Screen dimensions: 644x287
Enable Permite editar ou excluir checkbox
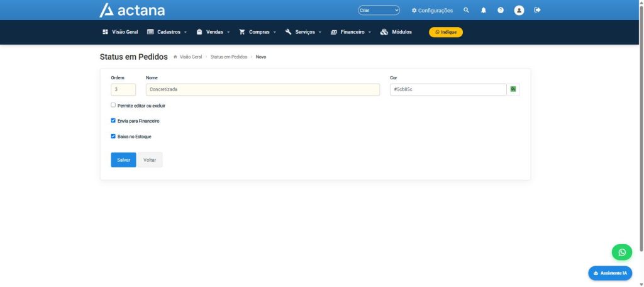click(113, 105)
